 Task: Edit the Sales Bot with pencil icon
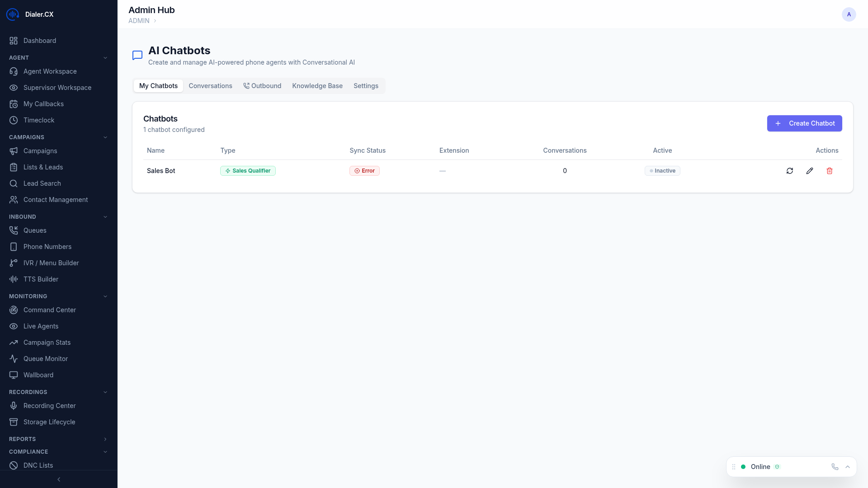810,171
